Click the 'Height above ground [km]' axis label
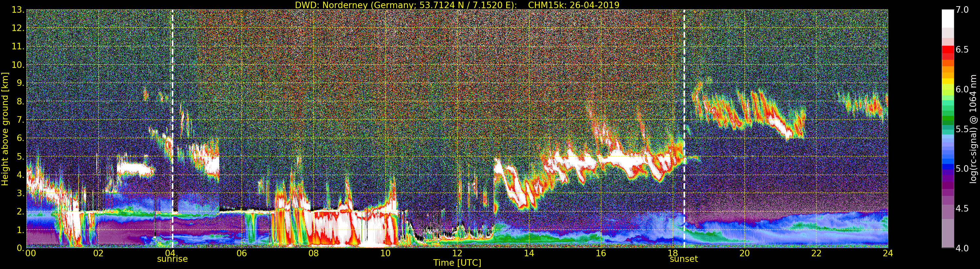This screenshot has height=269, width=980. click(x=5, y=129)
